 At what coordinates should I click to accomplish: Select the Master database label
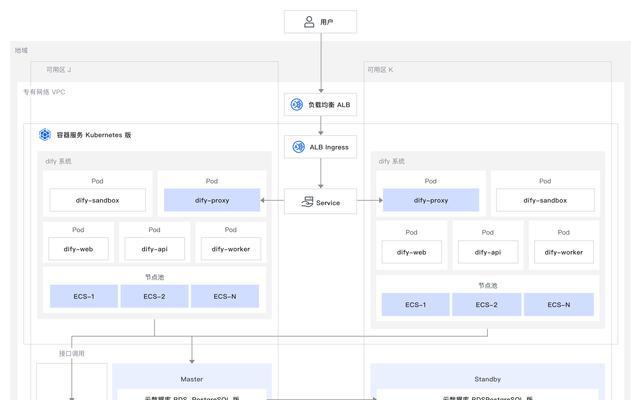pos(192,379)
